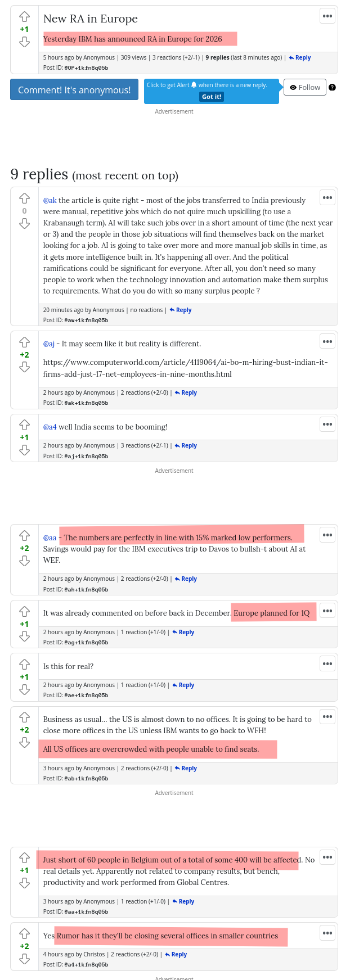The width and height of the screenshot is (350, 980).
Task: Expand the more-options menu on Christos's reply
Action: point(327,933)
